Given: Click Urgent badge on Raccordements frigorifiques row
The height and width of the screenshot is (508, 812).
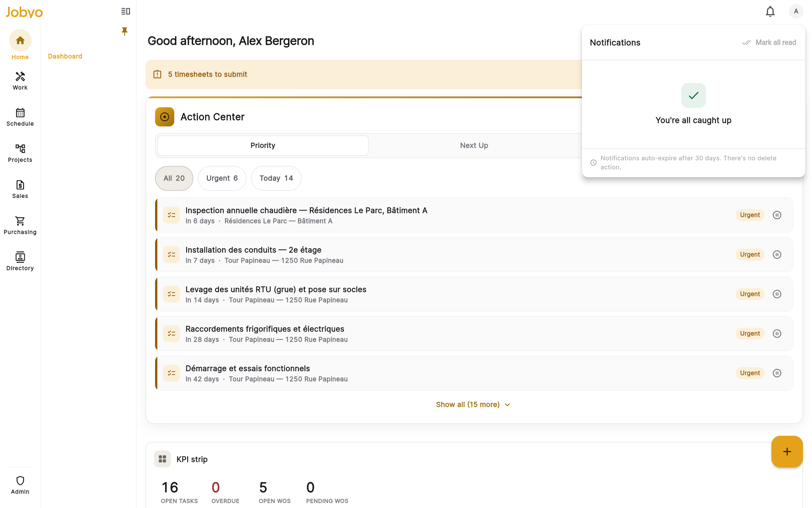Looking at the screenshot, I should [x=750, y=334].
